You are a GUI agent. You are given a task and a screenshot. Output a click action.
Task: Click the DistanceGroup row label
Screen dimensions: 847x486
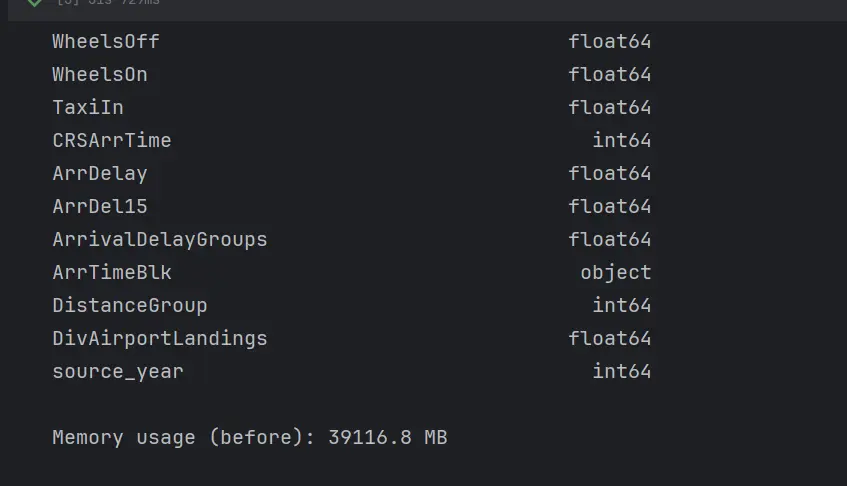coord(130,305)
